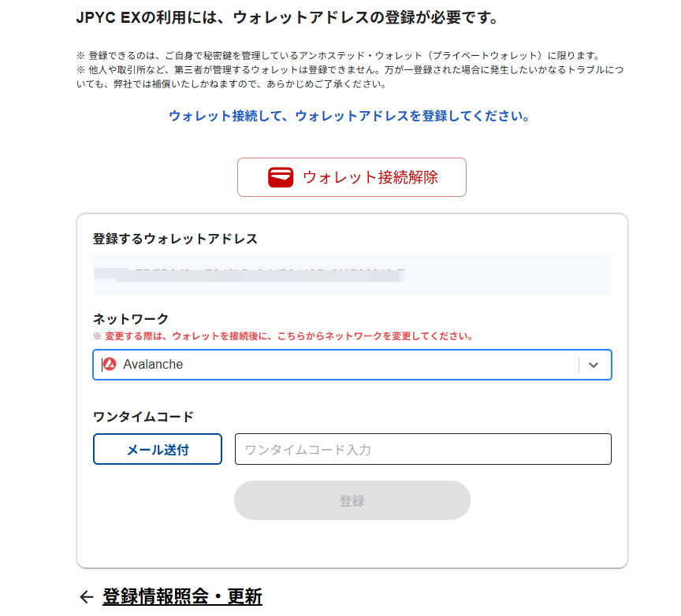This screenshot has height=616, width=681.
Task: Click the registered wallet address field
Action: pyautogui.click(x=352, y=275)
